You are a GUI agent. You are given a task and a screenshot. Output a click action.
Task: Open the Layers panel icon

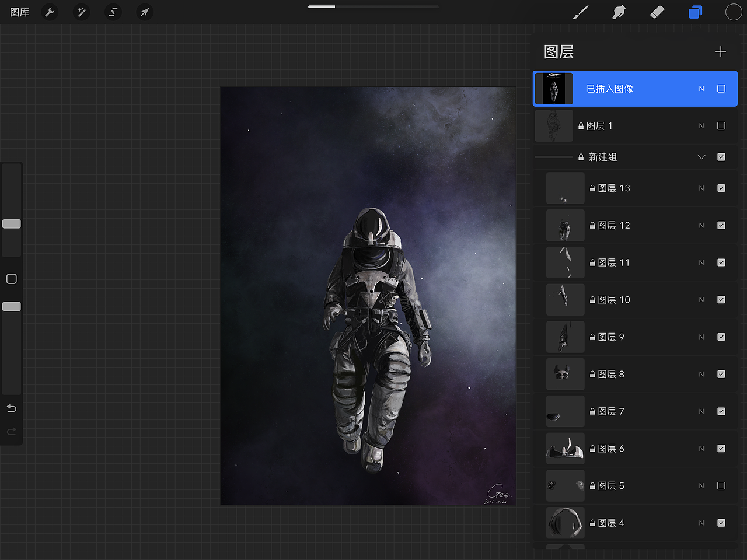click(x=695, y=12)
